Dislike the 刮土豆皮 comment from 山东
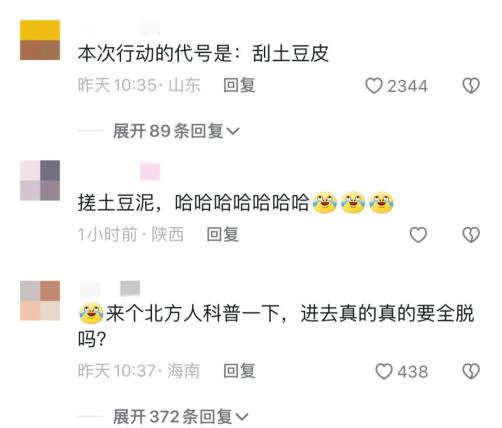 [x=471, y=86]
